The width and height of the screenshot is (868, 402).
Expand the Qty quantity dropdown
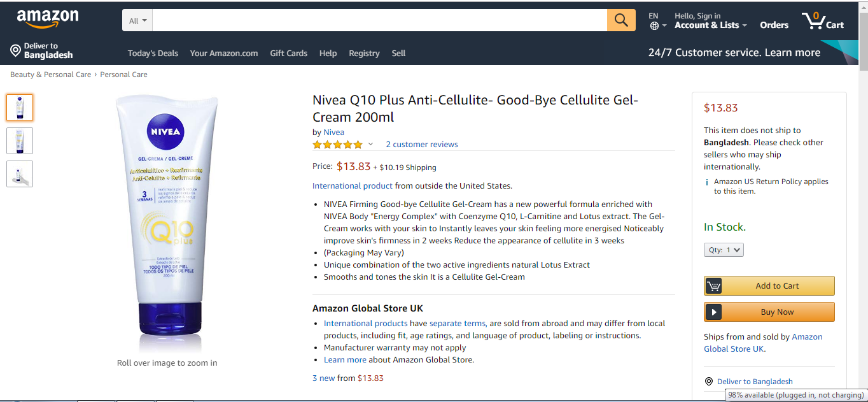click(x=724, y=250)
